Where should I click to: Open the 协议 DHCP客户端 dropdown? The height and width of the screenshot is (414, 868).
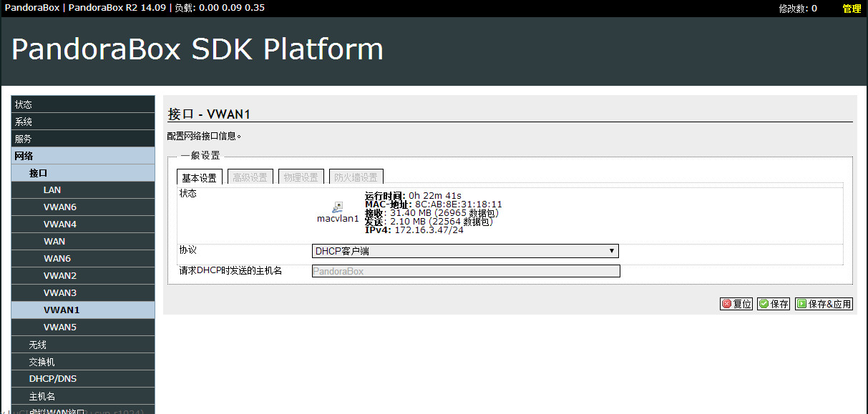coord(465,251)
